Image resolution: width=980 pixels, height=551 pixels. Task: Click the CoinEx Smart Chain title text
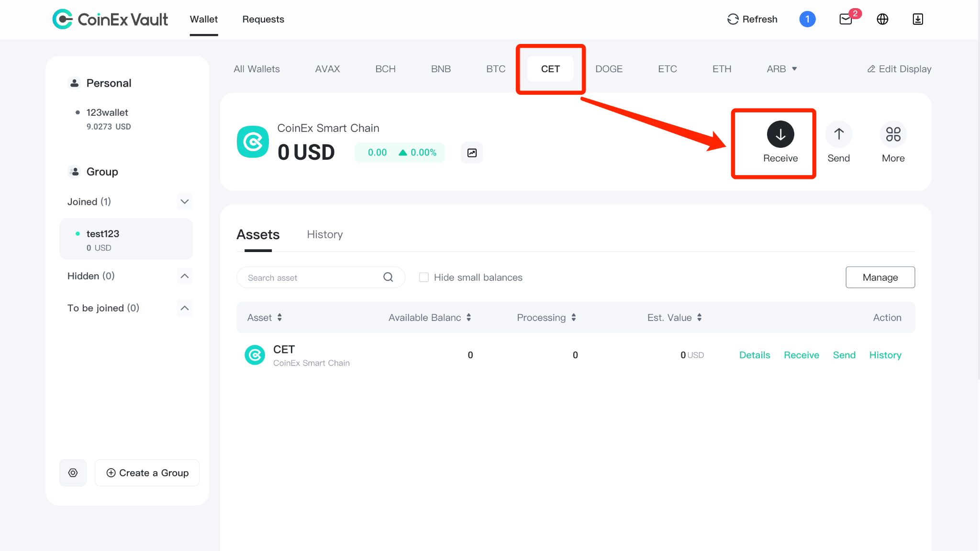[328, 128]
